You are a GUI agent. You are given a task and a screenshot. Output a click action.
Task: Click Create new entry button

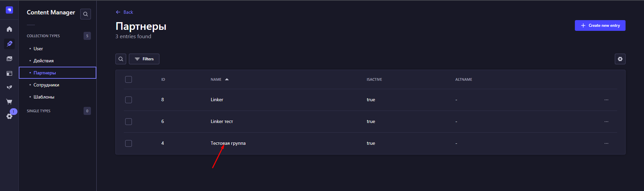[600, 25]
